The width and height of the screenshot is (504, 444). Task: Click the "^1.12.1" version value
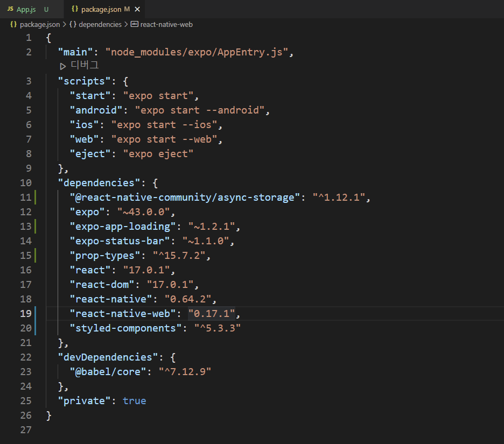click(339, 198)
